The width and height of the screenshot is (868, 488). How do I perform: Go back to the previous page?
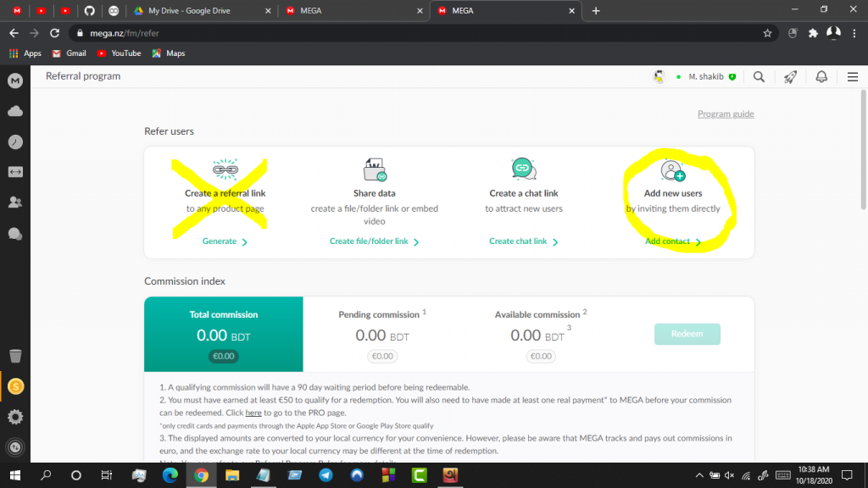pyautogui.click(x=14, y=33)
